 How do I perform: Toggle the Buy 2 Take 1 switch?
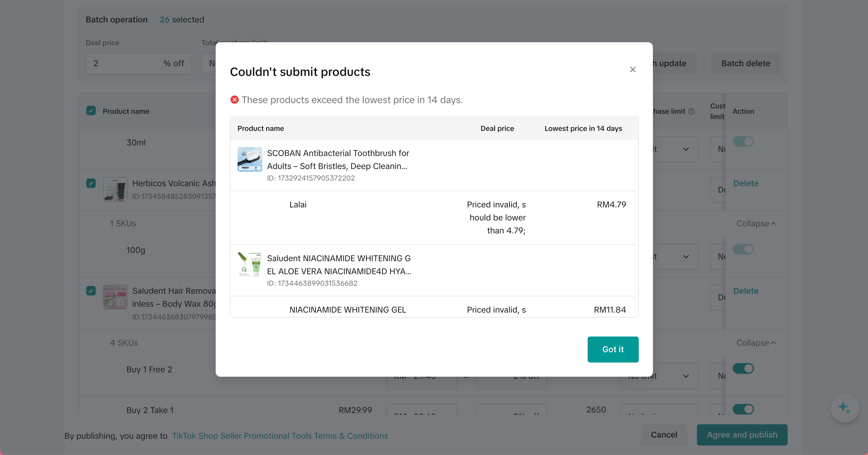pyautogui.click(x=743, y=409)
